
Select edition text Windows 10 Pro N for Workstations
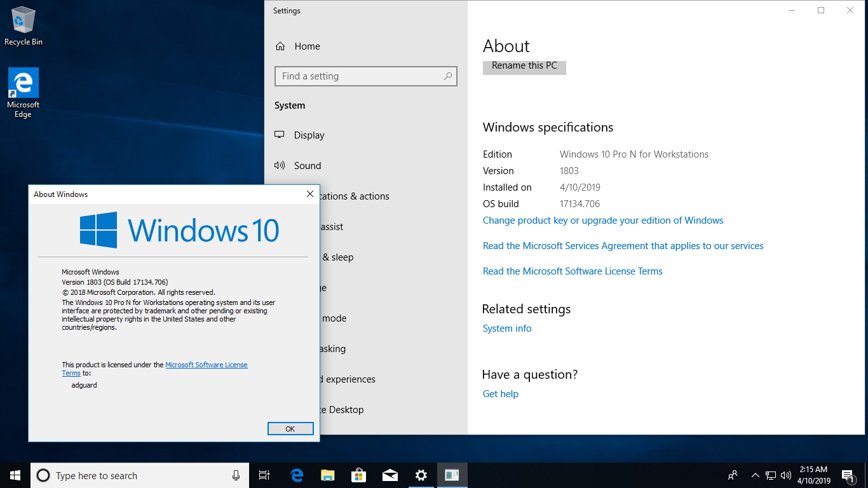point(634,154)
